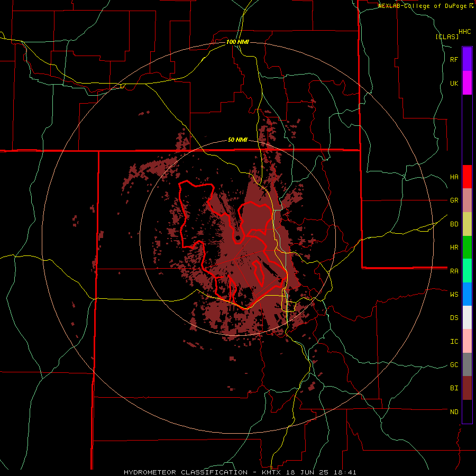Click the HYDROMETEOR CLASSIFICATION title text
This screenshot has height=476, width=476.
click(186, 472)
